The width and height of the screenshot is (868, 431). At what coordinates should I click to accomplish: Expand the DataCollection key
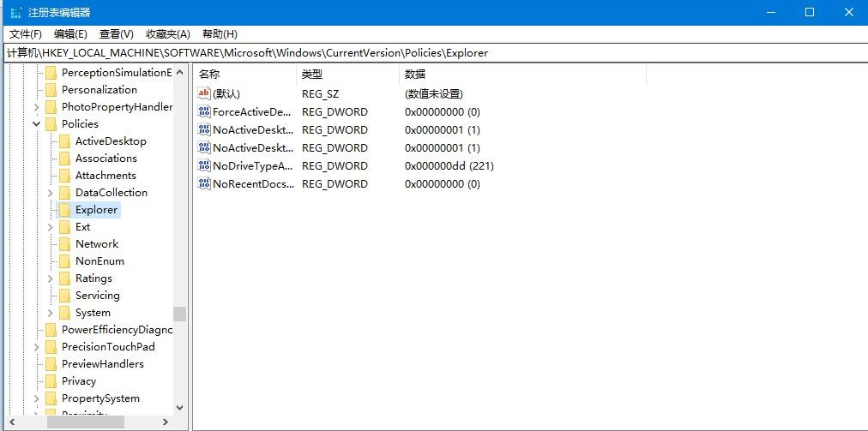[x=51, y=193]
